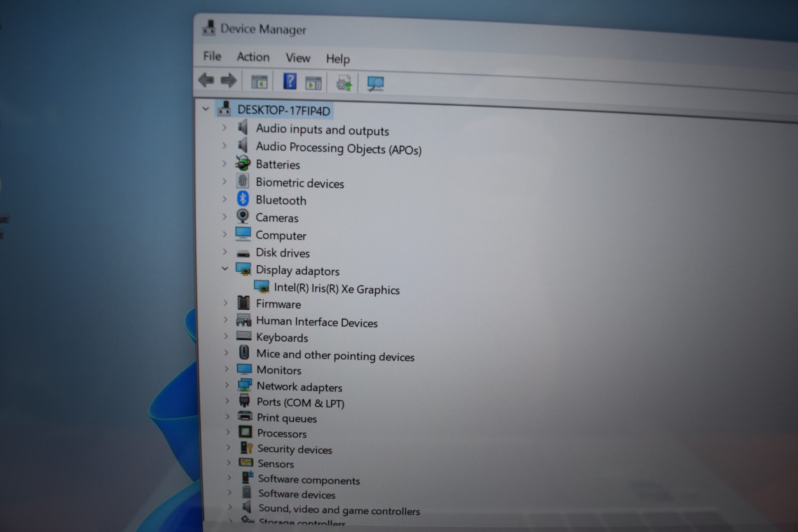Collapse the DESKTOP-17FIP4D root node

click(x=206, y=109)
